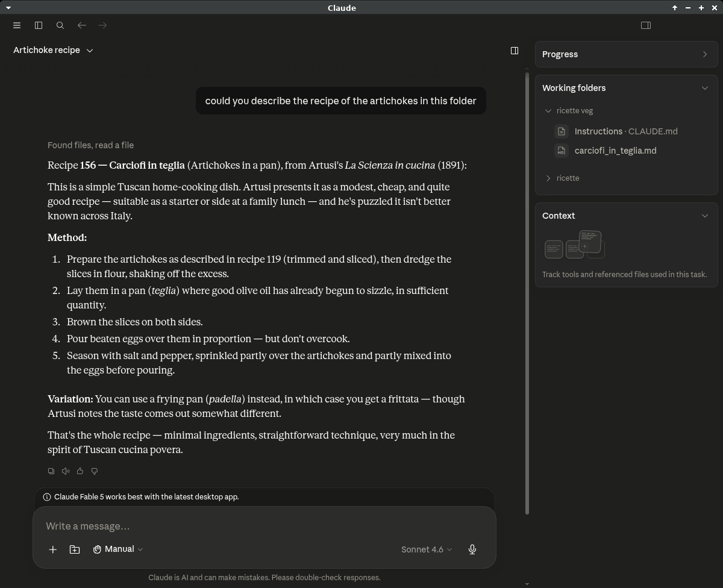This screenshot has width=723, height=588.
Task: Collapse the ricette veg folder
Action: click(x=548, y=111)
